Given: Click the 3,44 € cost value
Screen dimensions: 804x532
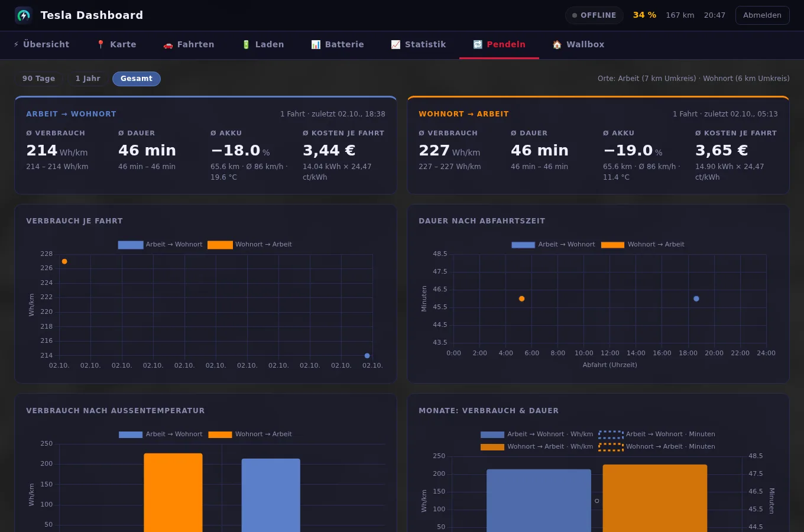Looking at the screenshot, I should point(329,151).
